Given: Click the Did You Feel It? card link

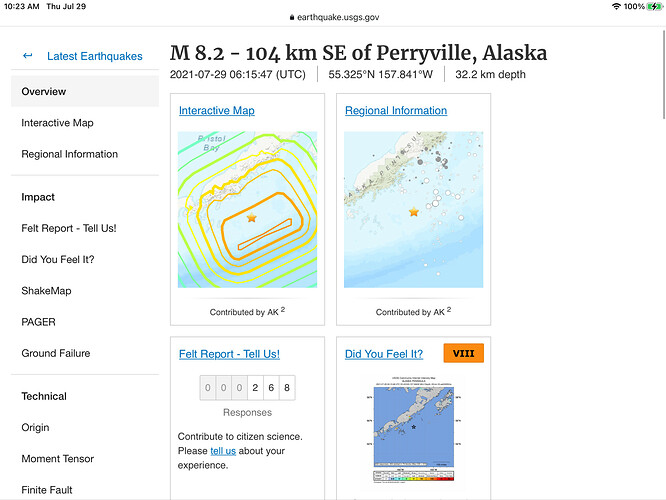Looking at the screenshot, I should (384, 354).
